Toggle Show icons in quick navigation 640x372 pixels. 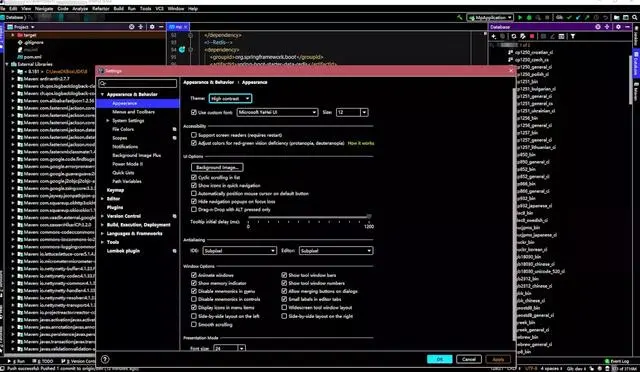point(194,185)
